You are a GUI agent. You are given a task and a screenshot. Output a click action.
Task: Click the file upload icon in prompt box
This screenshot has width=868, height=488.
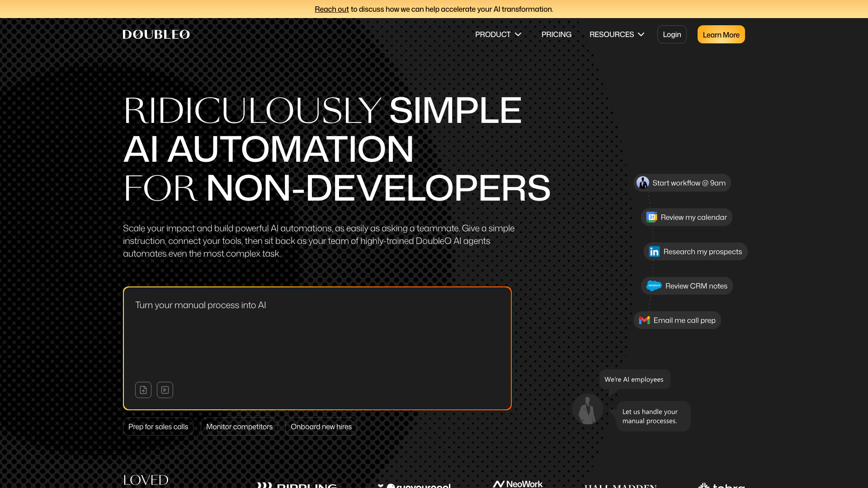coord(143,390)
